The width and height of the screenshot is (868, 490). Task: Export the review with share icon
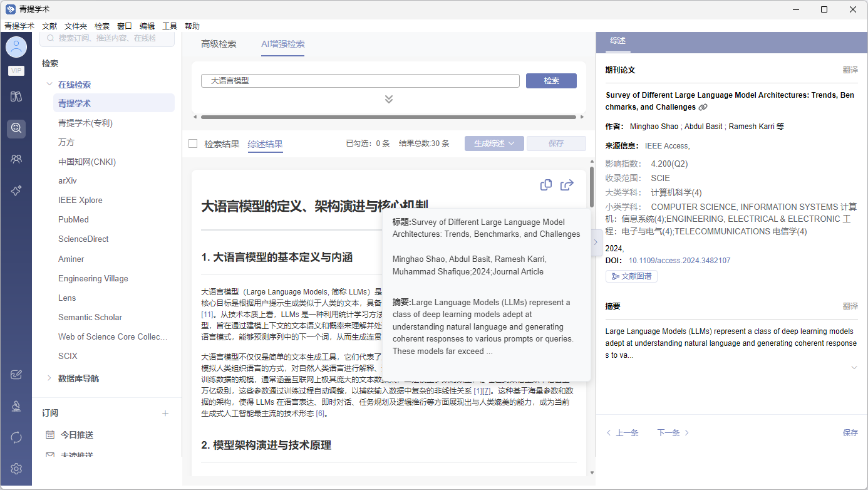click(x=567, y=185)
